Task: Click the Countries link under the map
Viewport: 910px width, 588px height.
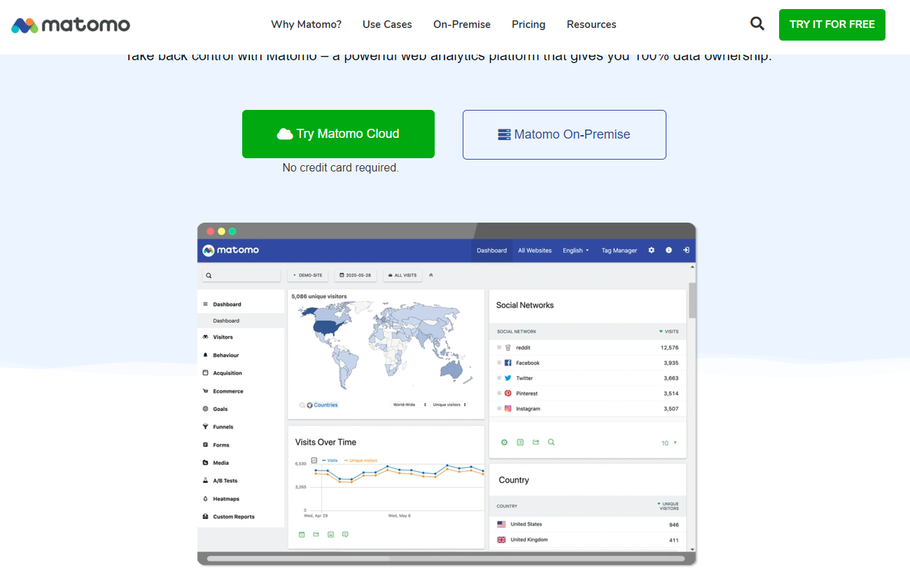Action: pyautogui.click(x=325, y=405)
